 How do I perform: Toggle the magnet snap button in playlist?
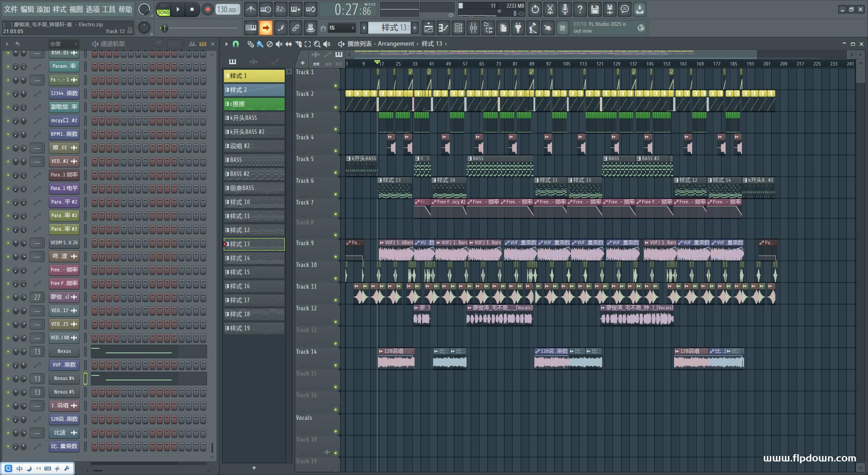click(x=236, y=44)
